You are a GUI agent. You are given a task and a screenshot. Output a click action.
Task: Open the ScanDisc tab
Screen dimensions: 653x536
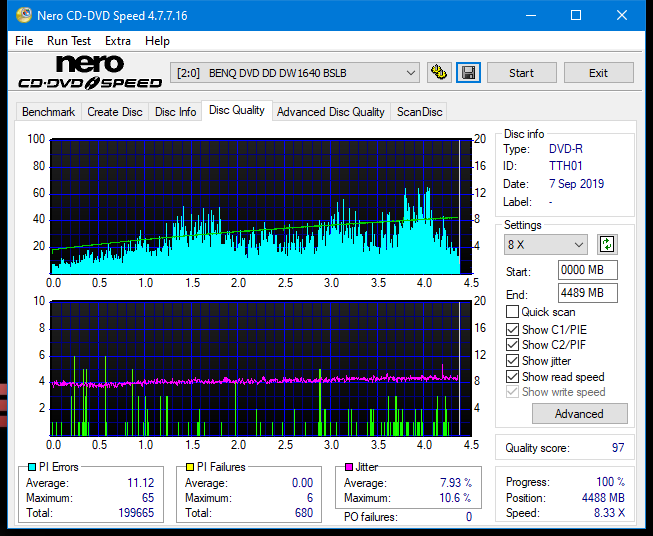point(419,112)
